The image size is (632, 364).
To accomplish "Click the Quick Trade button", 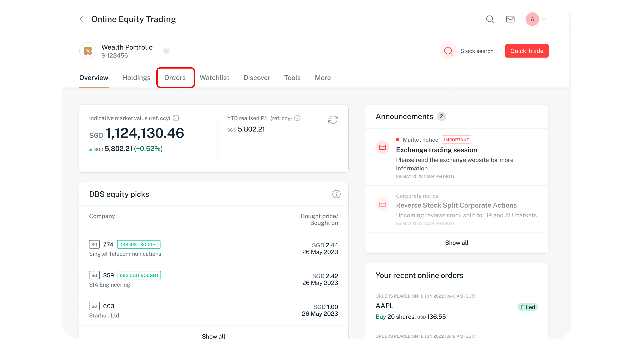I will (527, 51).
